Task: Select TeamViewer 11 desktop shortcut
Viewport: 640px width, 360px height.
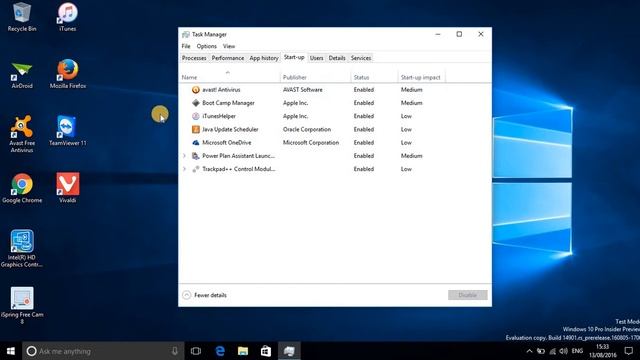Action: point(67,131)
